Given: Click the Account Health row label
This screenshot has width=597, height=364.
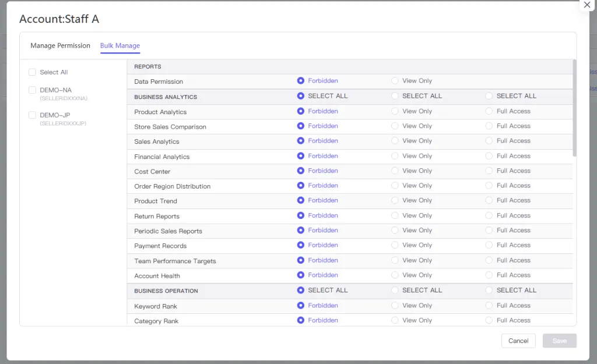Looking at the screenshot, I should [x=157, y=275].
